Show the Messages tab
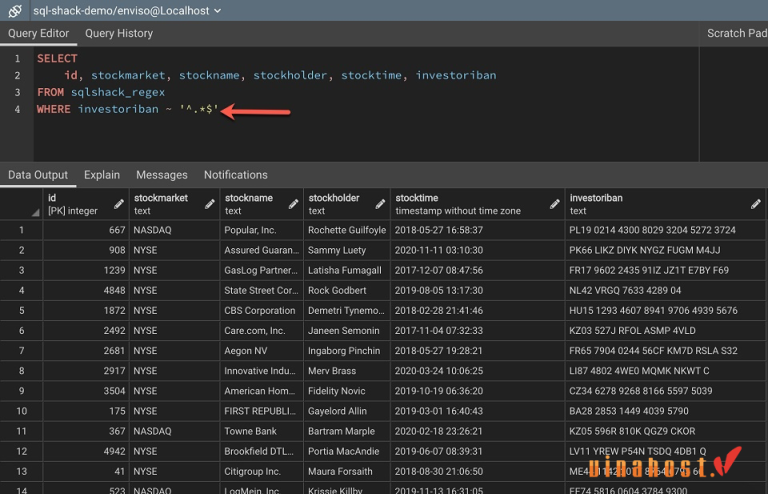 click(x=161, y=175)
